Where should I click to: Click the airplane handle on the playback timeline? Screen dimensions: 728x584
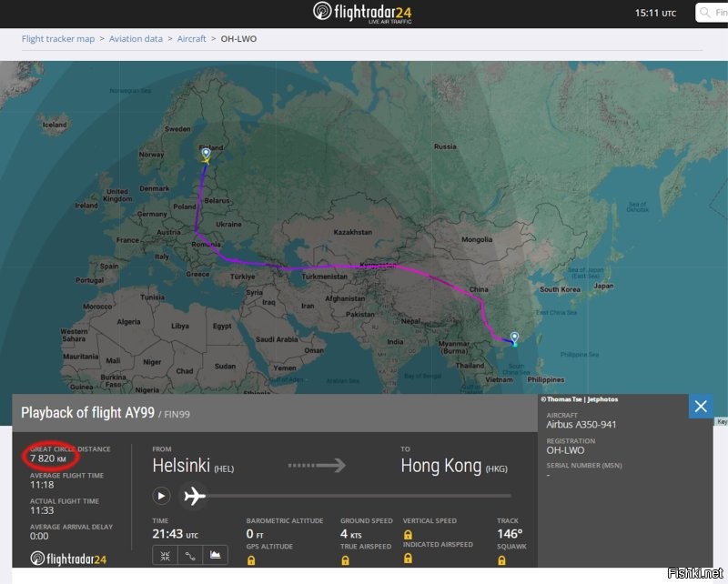194,496
